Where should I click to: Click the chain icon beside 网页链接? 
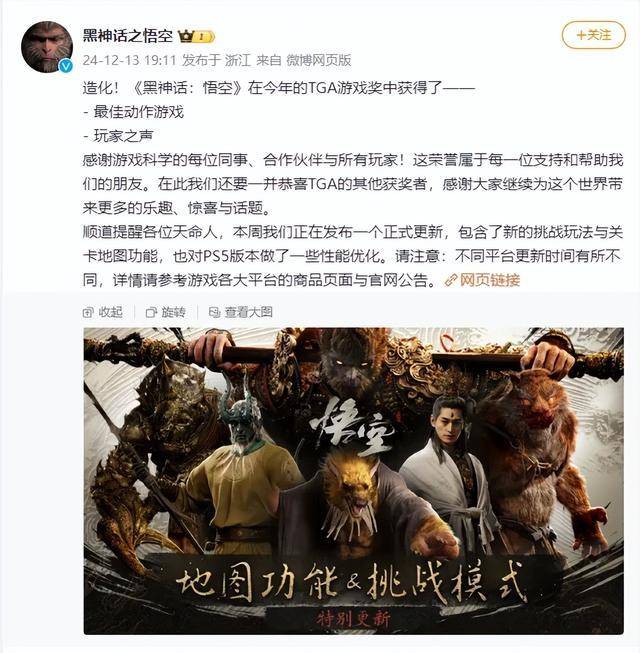[x=451, y=280]
